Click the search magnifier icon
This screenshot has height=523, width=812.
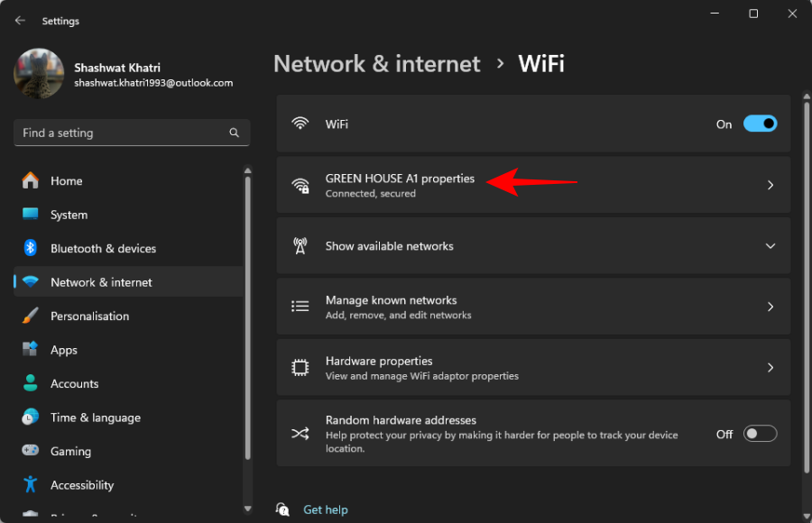click(234, 133)
